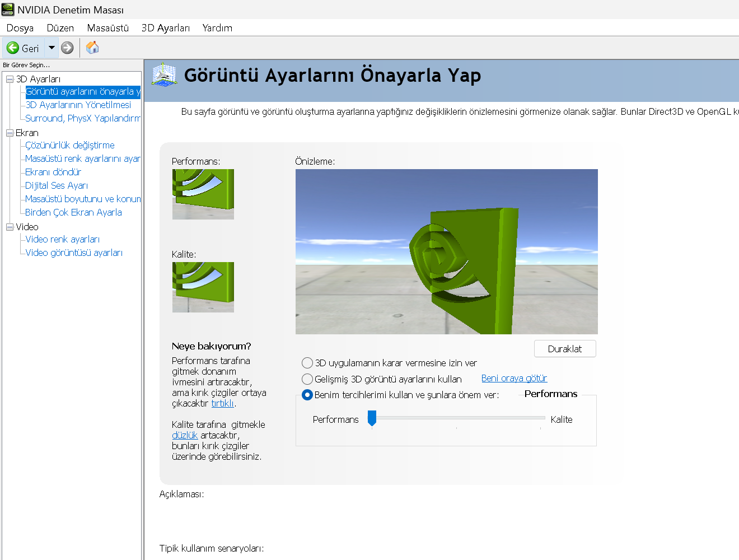The width and height of the screenshot is (739, 560).
Task: Select '3D uygulamanın karar vermesine izin ver' option
Action: pos(307,363)
